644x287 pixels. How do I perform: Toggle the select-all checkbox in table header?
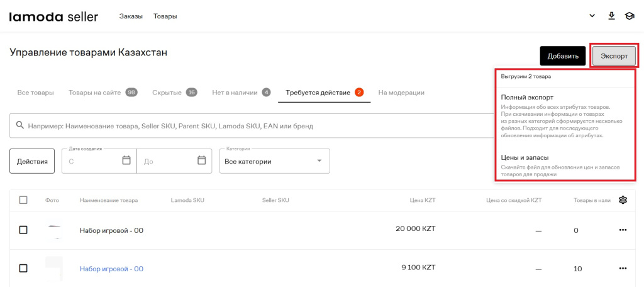[x=23, y=200]
